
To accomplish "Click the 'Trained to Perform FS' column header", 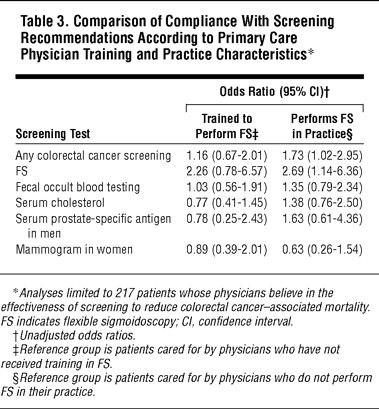I will coord(227,126).
